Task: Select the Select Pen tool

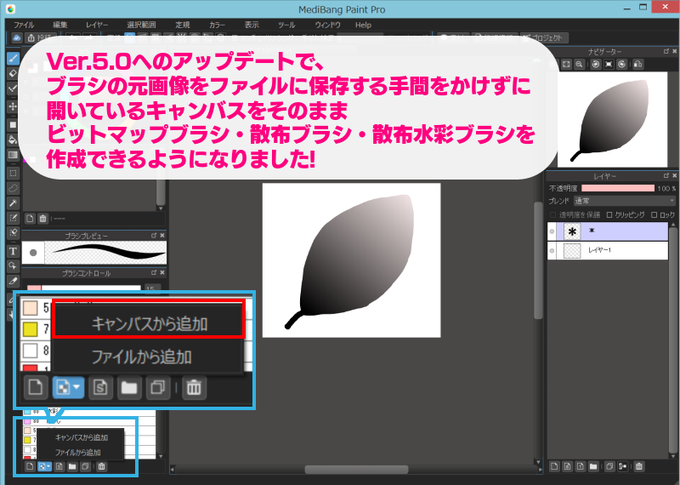Action: click(x=13, y=218)
